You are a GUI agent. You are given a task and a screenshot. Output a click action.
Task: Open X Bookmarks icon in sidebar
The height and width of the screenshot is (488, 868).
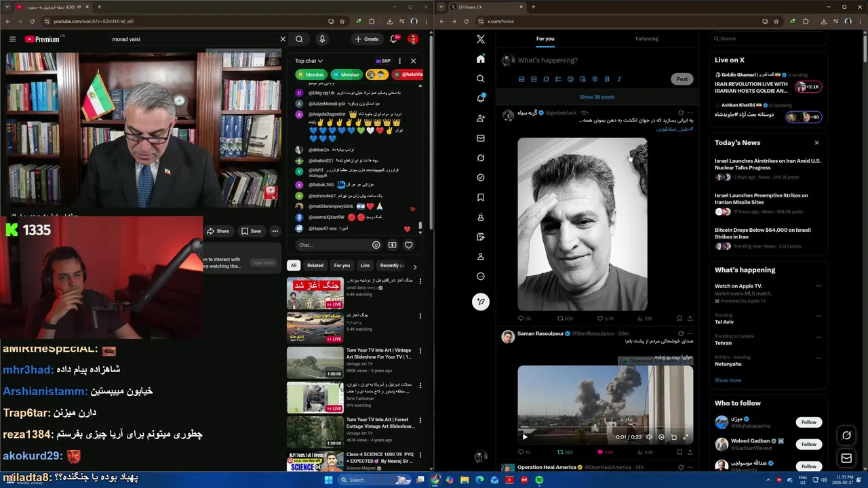pos(481,197)
